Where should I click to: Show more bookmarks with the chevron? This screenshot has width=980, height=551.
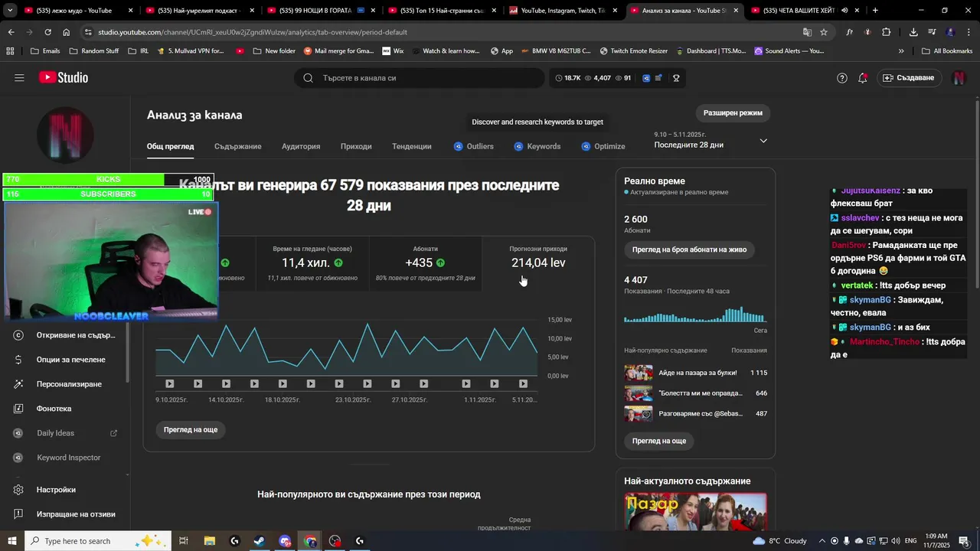point(901,51)
